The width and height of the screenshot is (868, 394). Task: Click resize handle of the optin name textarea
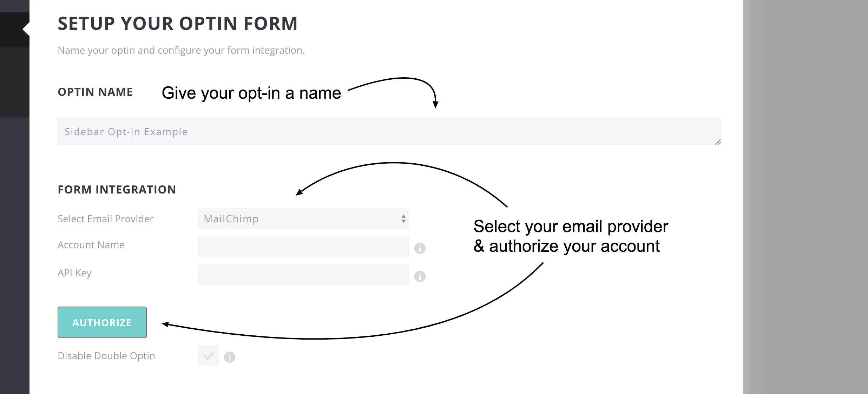[718, 142]
